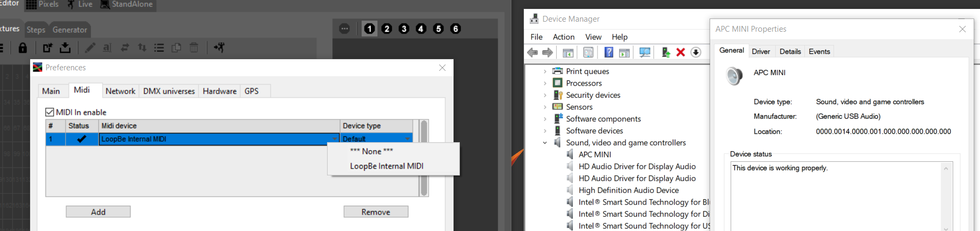Open Midi device dropdown arrow for LoopBe row
Image resolution: width=980 pixels, height=231 pixels.
334,139
